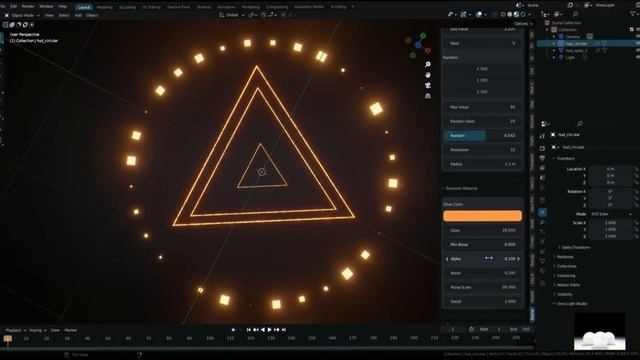Open the Global transform orientation dropdown

[231, 15]
